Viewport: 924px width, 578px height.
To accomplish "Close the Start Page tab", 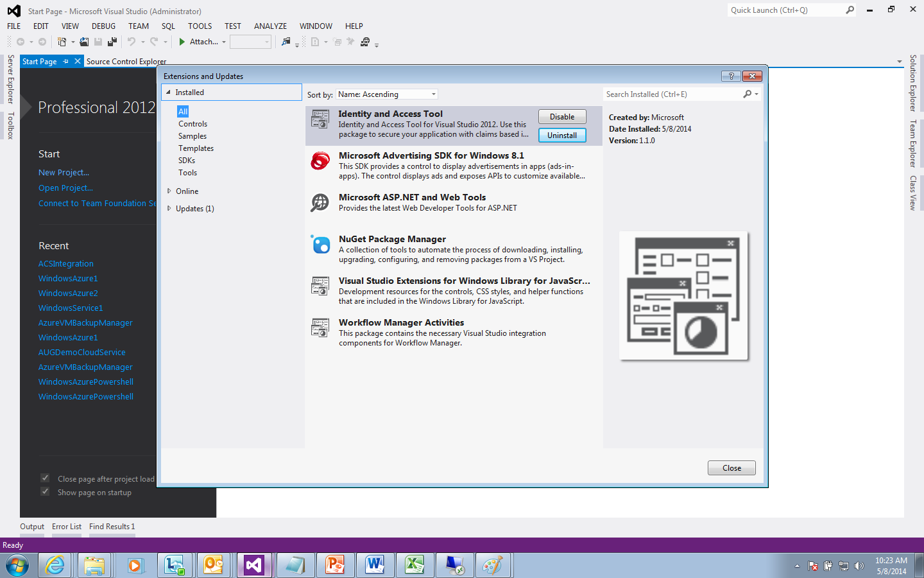I will click(78, 61).
